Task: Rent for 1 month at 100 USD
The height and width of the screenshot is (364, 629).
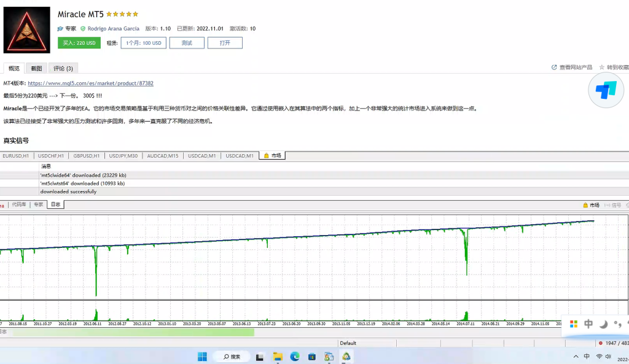Action: [x=144, y=43]
